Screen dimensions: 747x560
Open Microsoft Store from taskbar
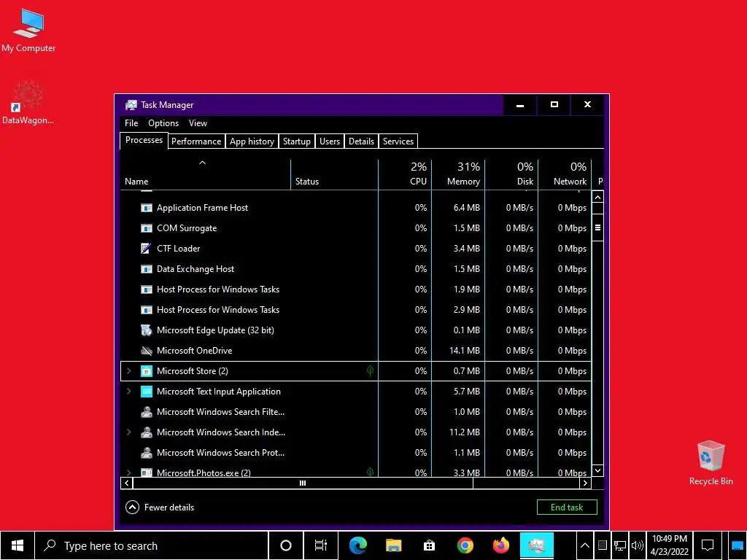pos(429,545)
